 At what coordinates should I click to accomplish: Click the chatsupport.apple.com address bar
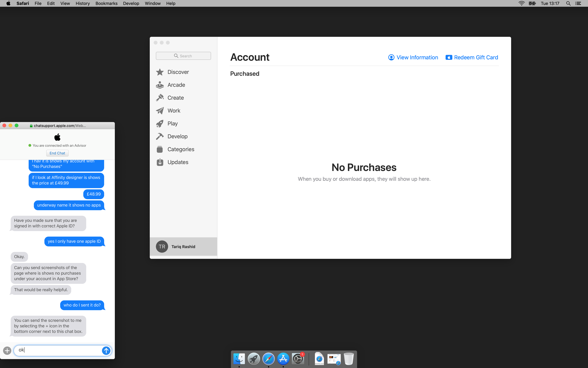tap(58, 126)
